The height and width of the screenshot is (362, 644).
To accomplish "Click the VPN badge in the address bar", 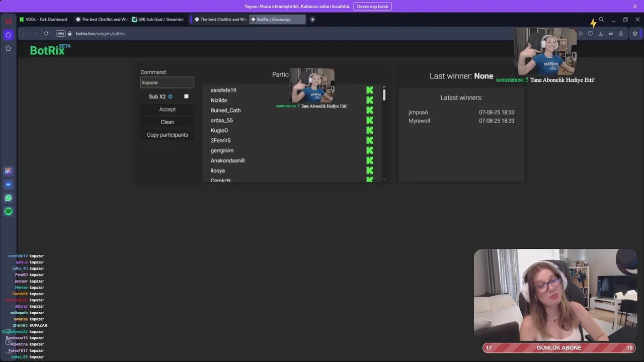I will pyautogui.click(x=61, y=34).
